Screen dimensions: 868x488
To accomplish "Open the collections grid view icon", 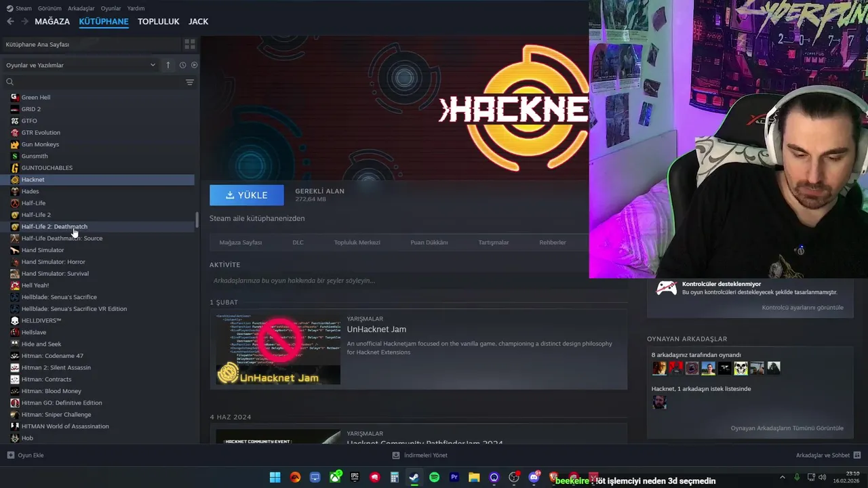I will 190,44.
